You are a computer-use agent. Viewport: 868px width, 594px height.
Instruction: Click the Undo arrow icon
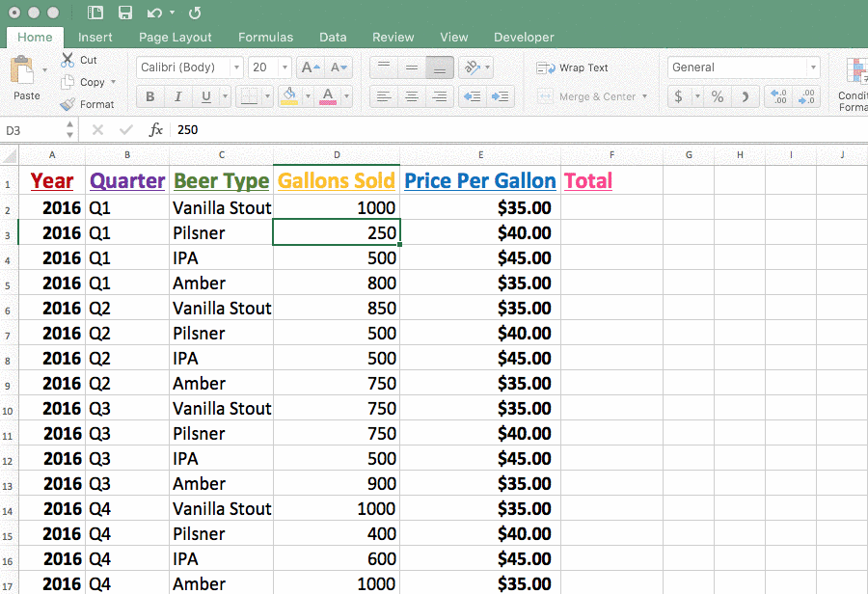click(x=154, y=13)
